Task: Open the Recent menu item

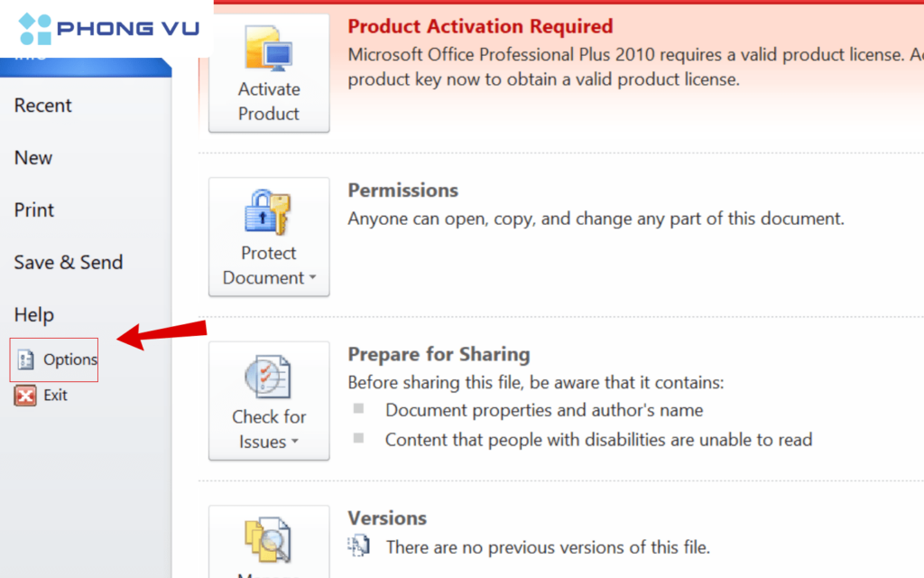Action: click(42, 106)
